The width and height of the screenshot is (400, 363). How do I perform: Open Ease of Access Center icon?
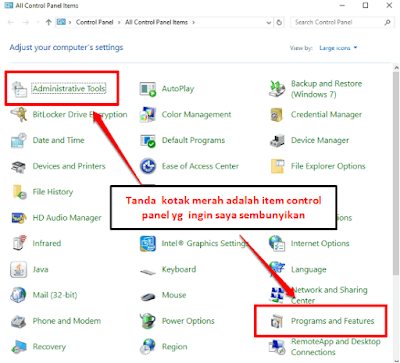(148, 166)
